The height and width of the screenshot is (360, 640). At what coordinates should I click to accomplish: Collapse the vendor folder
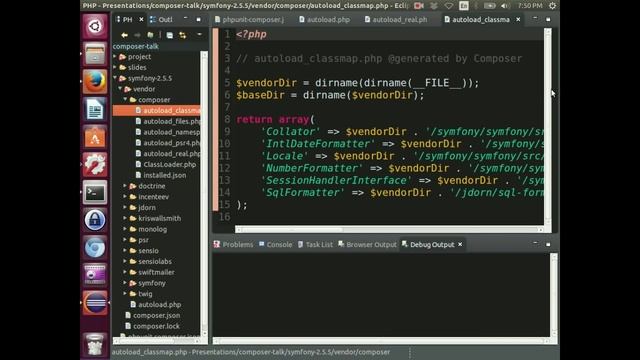120,89
